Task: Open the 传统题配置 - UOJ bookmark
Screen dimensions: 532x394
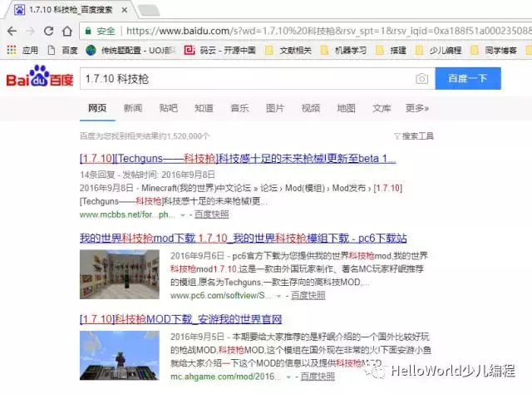Action: coord(131,51)
